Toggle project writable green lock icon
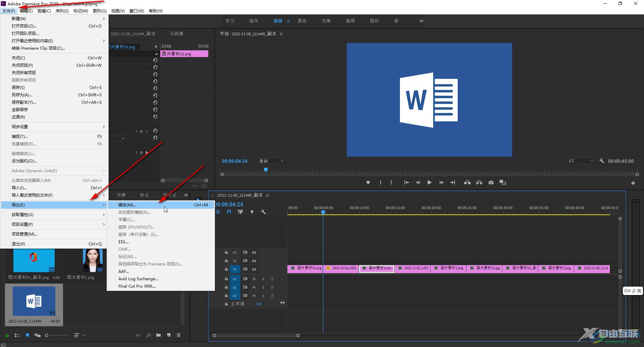This screenshot has height=347, width=644. [x=7, y=335]
